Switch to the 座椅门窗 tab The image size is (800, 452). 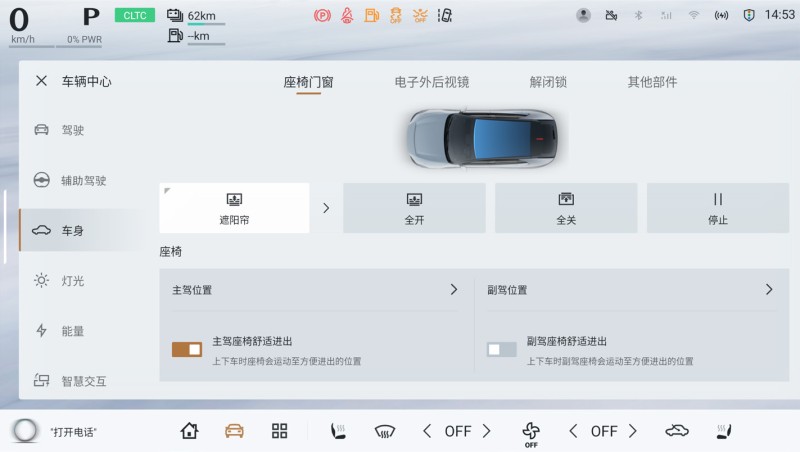tap(308, 82)
